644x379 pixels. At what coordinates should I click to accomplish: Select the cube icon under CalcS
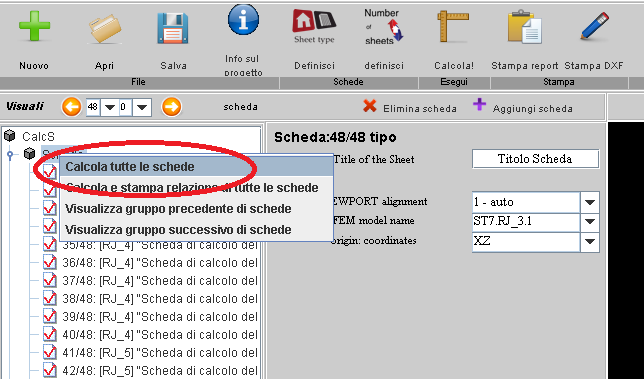tap(29, 153)
